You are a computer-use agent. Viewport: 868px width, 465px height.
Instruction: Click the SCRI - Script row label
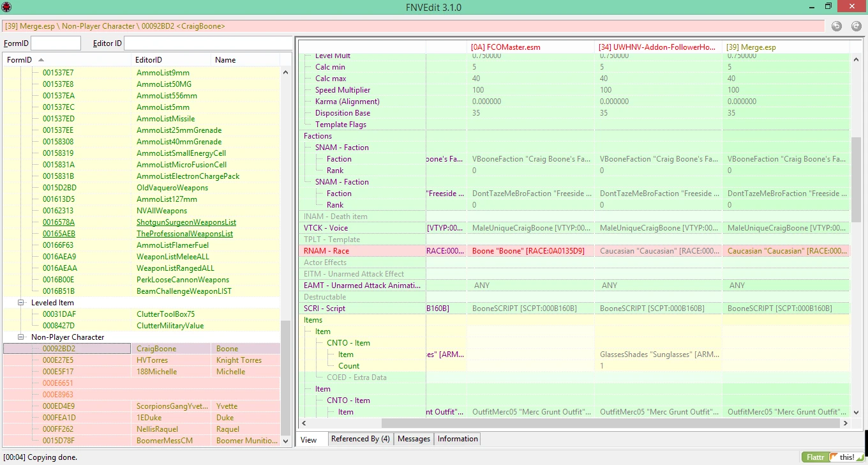coord(324,309)
